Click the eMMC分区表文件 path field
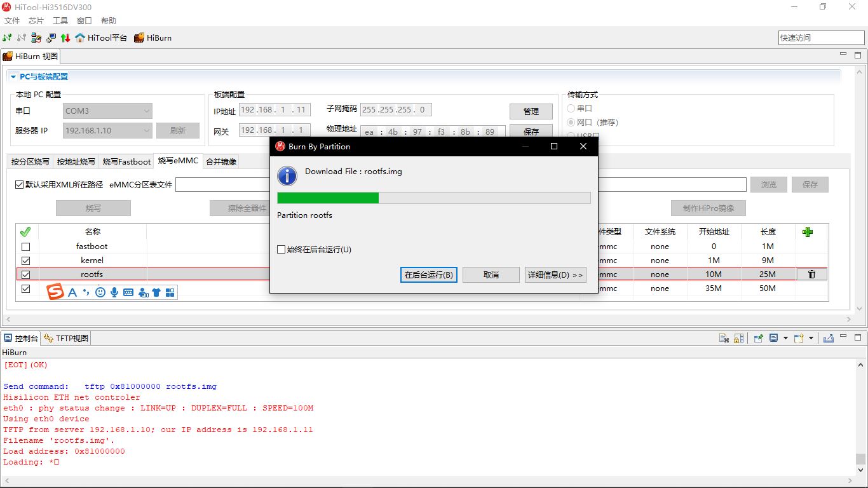 point(461,184)
